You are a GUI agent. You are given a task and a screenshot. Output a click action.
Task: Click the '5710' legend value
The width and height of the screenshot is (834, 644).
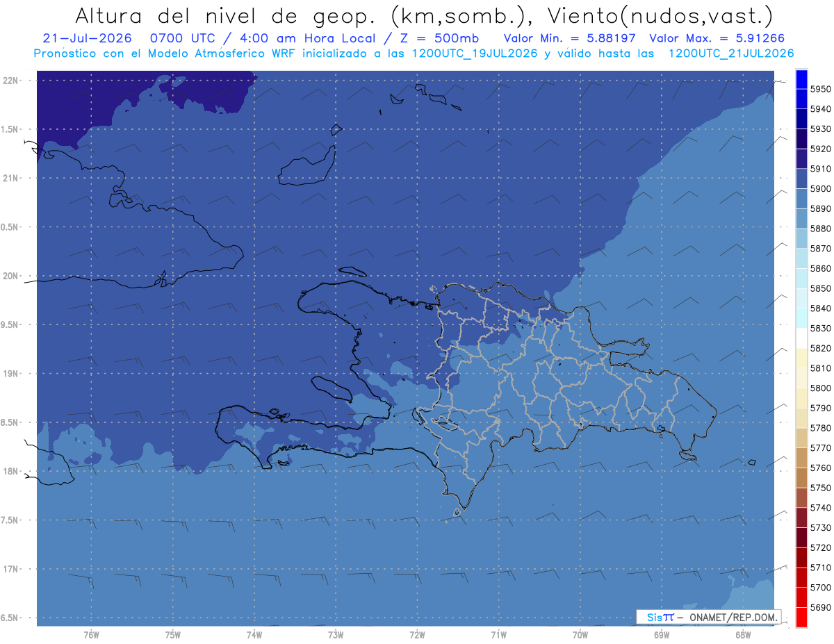coord(820,568)
